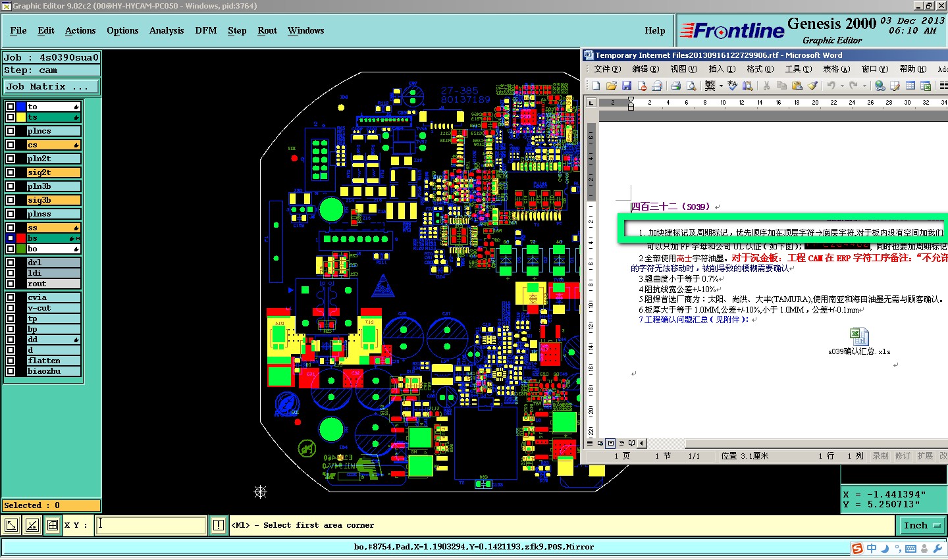Click the Format Painter brush icon

[812, 86]
